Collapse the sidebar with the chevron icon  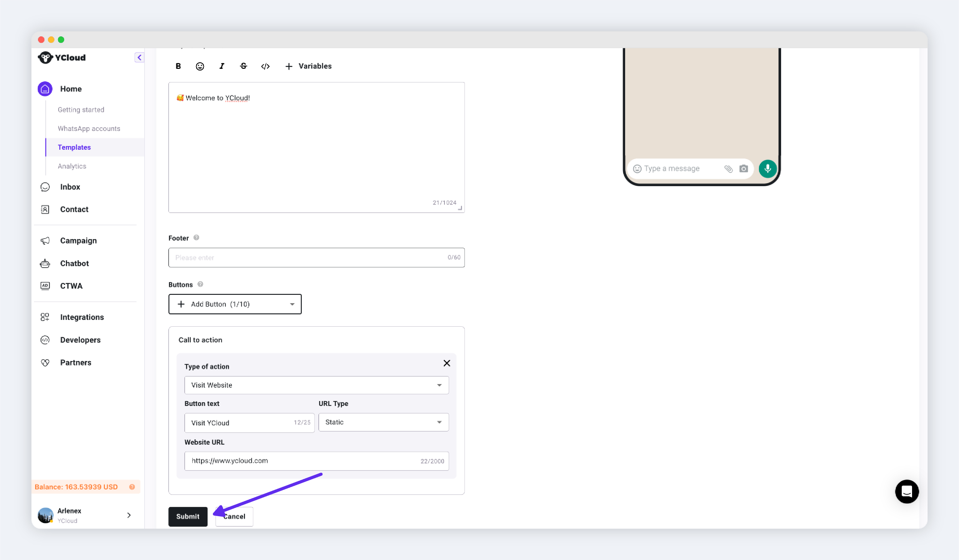pyautogui.click(x=139, y=57)
